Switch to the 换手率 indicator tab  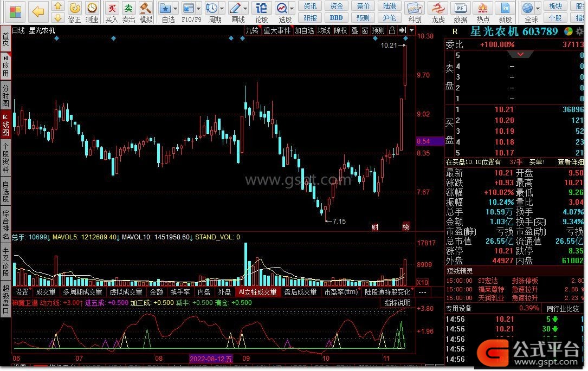tap(180, 292)
